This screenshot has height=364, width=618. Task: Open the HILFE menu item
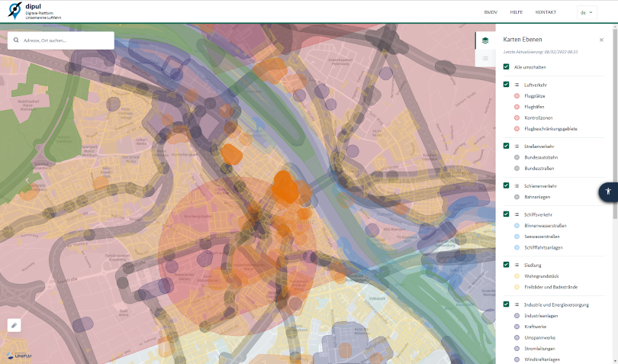click(516, 12)
